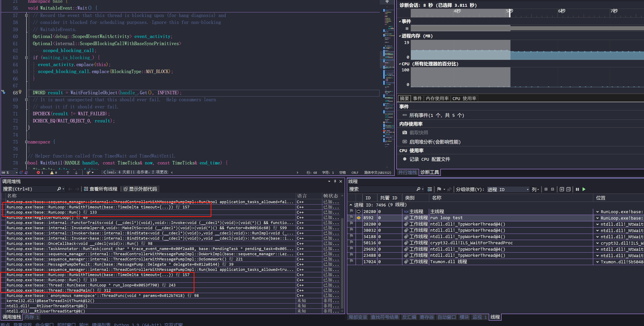Open the zoom 90 % dropdown
This screenshot has width=644, height=326.
(x=16, y=172)
